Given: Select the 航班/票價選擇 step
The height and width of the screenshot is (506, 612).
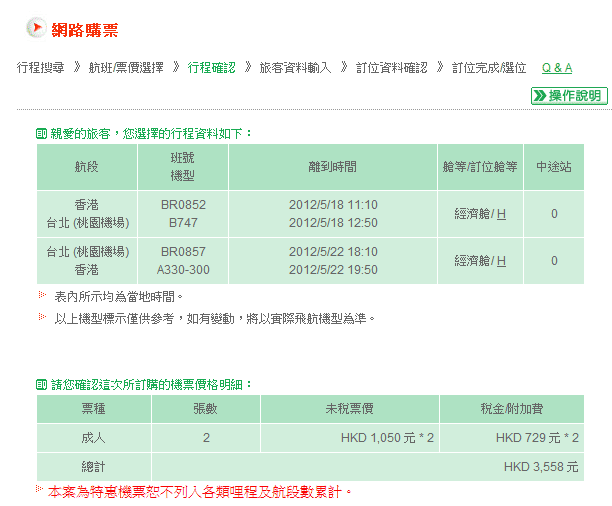Looking at the screenshot, I should 125,68.
